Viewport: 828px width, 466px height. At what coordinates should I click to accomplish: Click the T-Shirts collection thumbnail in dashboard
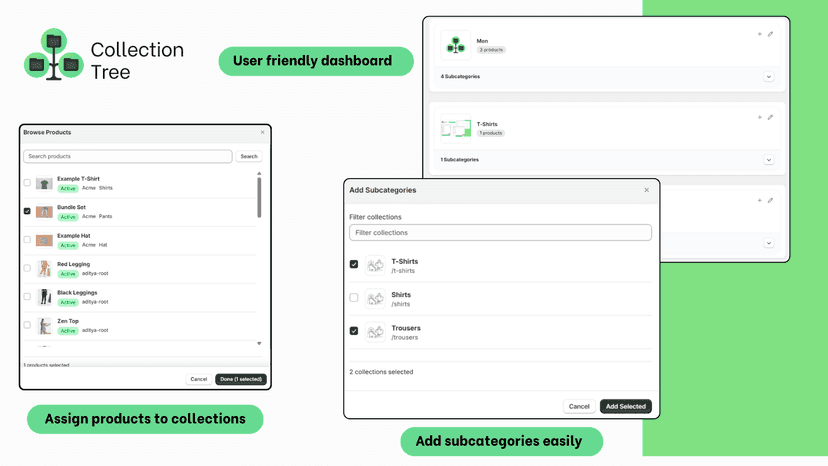[x=455, y=128]
